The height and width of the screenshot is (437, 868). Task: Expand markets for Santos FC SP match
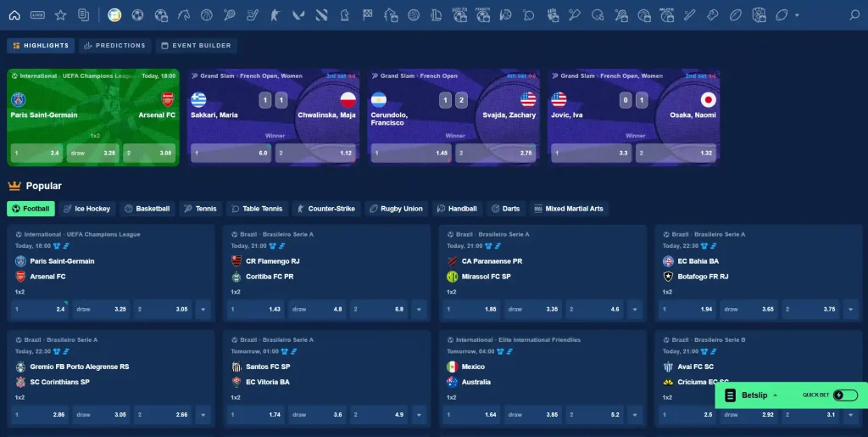tap(419, 414)
